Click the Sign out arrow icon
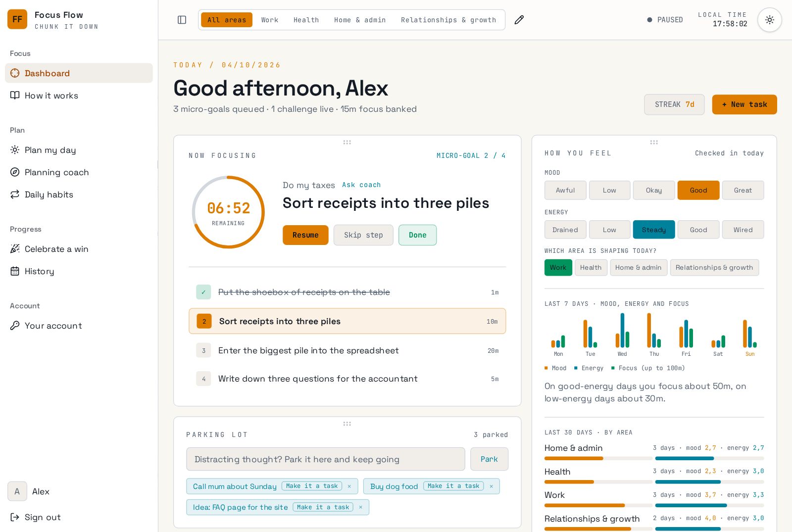 click(15, 517)
